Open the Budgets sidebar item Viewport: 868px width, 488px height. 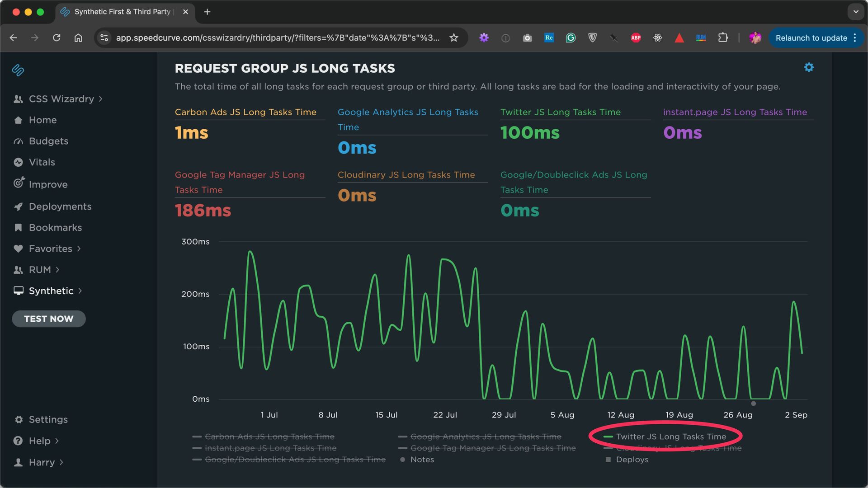[41, 141]
